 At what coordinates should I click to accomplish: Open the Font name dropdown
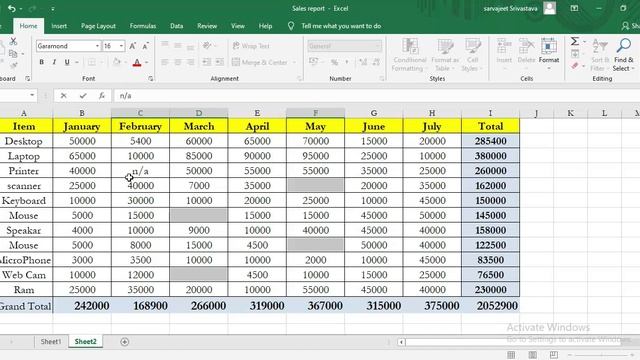(x=97, y=46)
